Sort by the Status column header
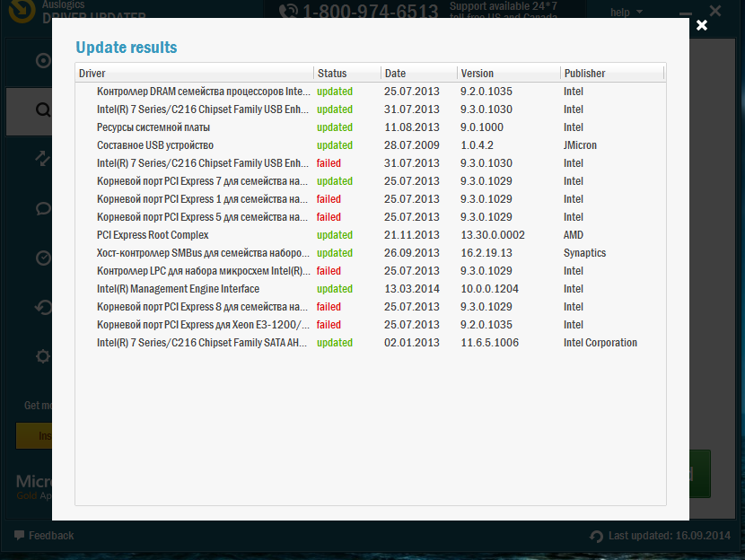This screenshot has height=560, width=745. (347, 74)
